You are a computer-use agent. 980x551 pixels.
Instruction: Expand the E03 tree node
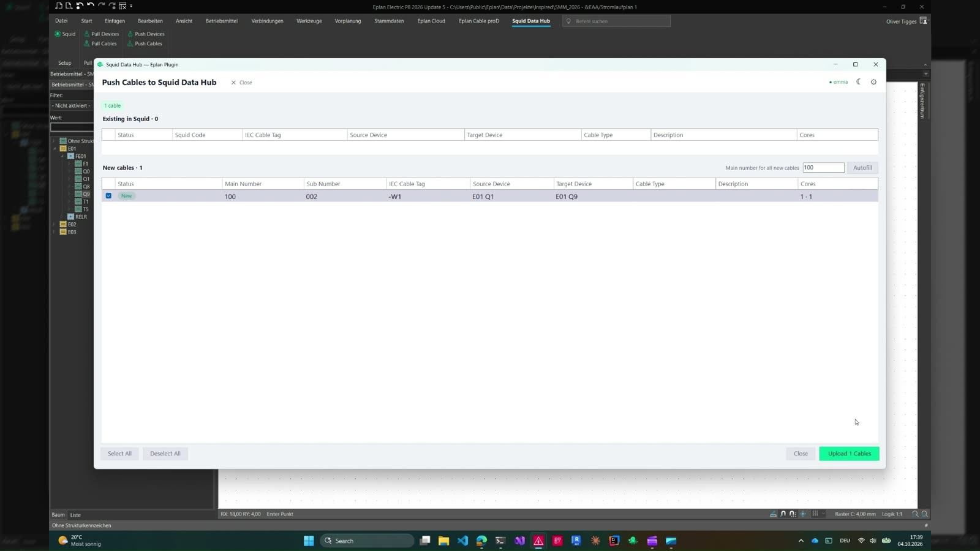point(55,232)
